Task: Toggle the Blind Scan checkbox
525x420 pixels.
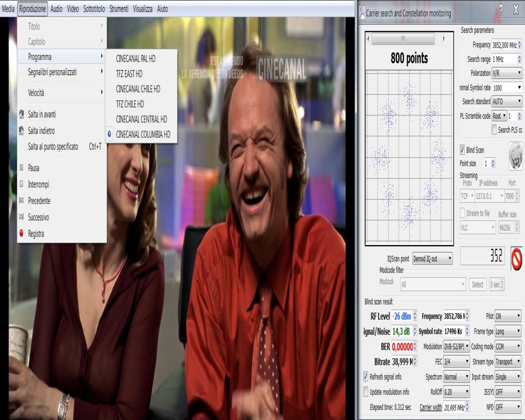Action: click(462, 150)
